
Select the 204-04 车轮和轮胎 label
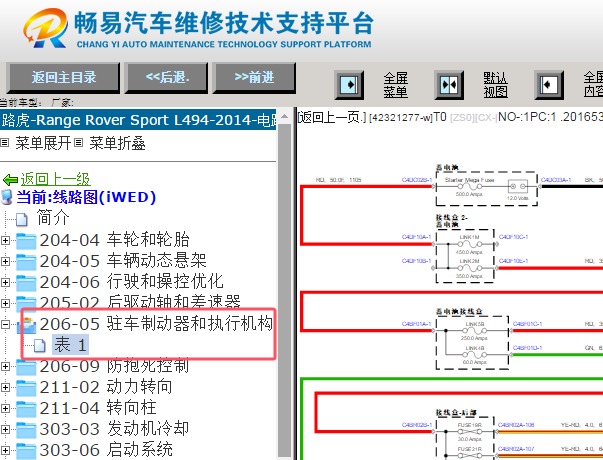115,240
